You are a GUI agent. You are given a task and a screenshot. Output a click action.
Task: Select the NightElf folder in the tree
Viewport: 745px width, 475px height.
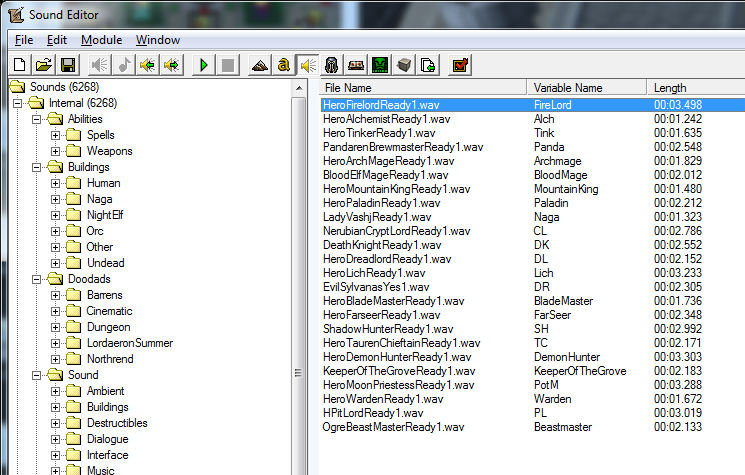(x=105, y=215)
